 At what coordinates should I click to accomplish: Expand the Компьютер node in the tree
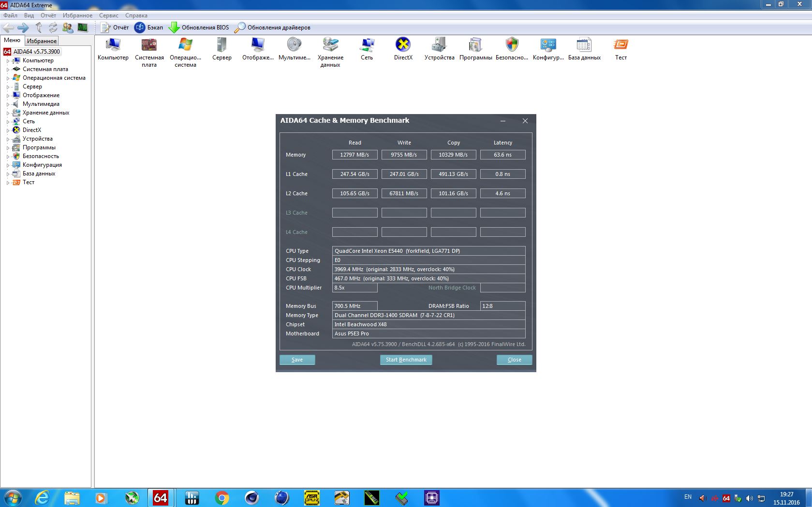click(8, 61)
